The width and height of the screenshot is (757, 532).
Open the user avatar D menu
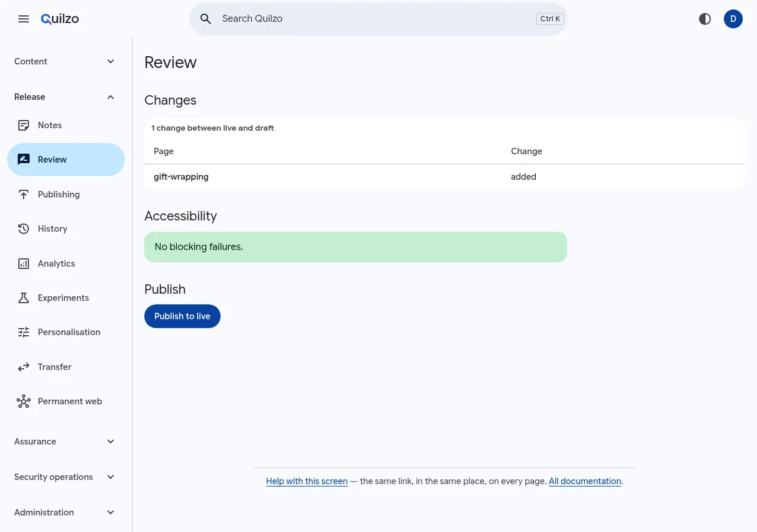[x=733, y=19]
